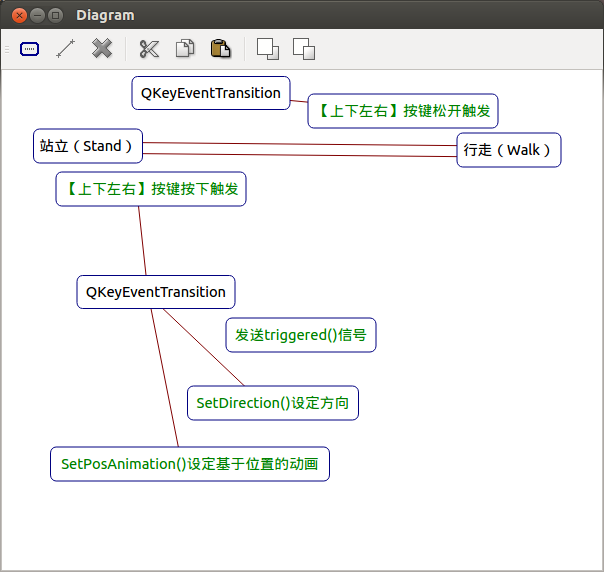
Task: Maximize the Diagram window
Action: click(x=55, y=15)
